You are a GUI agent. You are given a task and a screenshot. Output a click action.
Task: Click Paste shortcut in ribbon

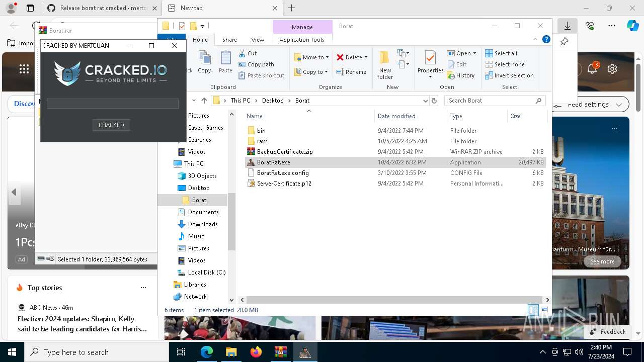click(261, 75)
